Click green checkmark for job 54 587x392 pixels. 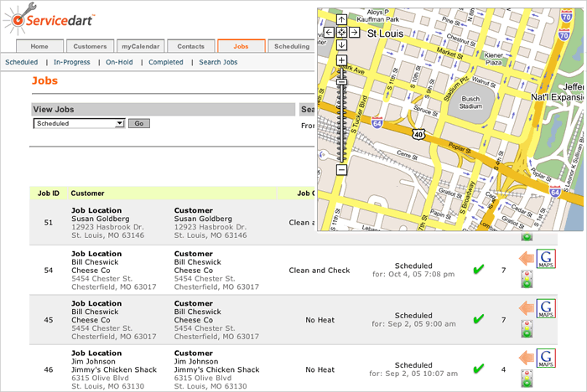pyautogui.click(x=478, y=270)
